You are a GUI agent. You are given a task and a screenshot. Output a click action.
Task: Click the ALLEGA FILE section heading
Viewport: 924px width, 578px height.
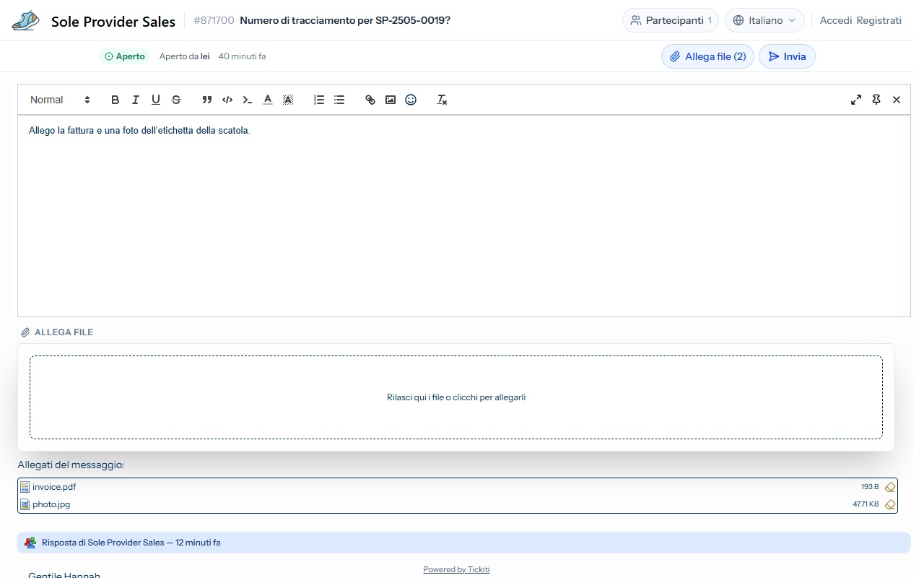(57, 332)
